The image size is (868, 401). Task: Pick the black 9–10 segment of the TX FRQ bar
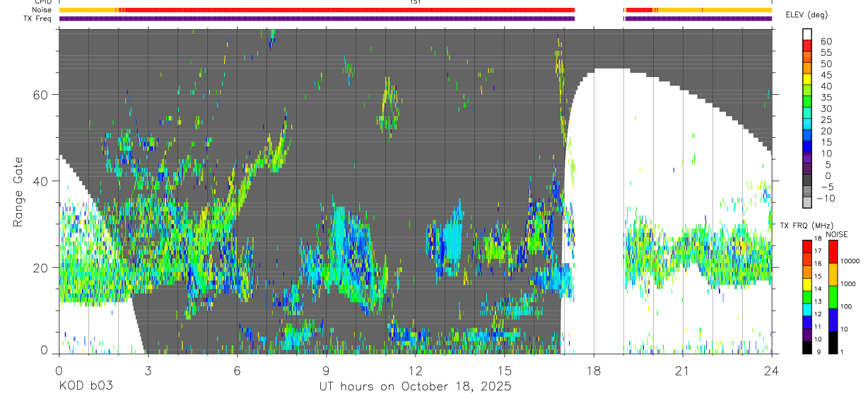pyautogui.click(x=807, y=347)
